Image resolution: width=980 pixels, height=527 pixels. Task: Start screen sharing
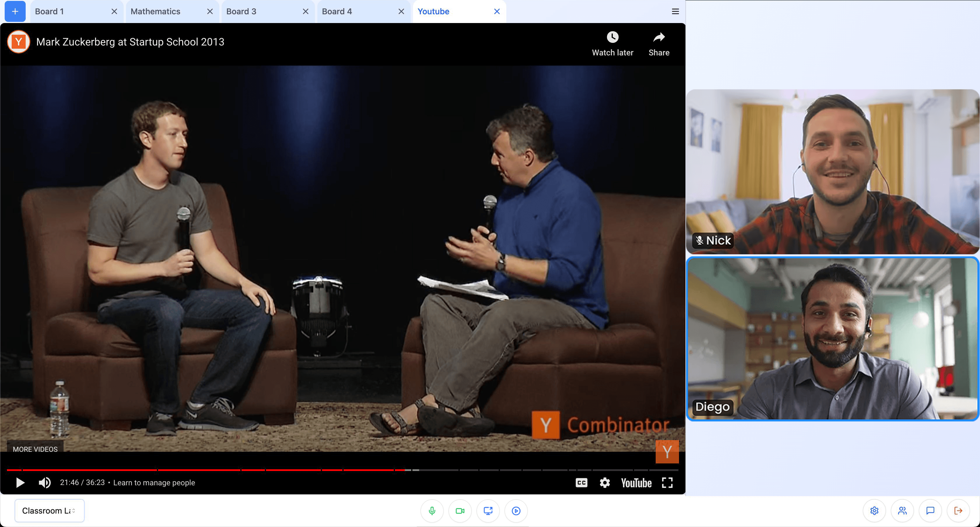[x=488, y=511]
